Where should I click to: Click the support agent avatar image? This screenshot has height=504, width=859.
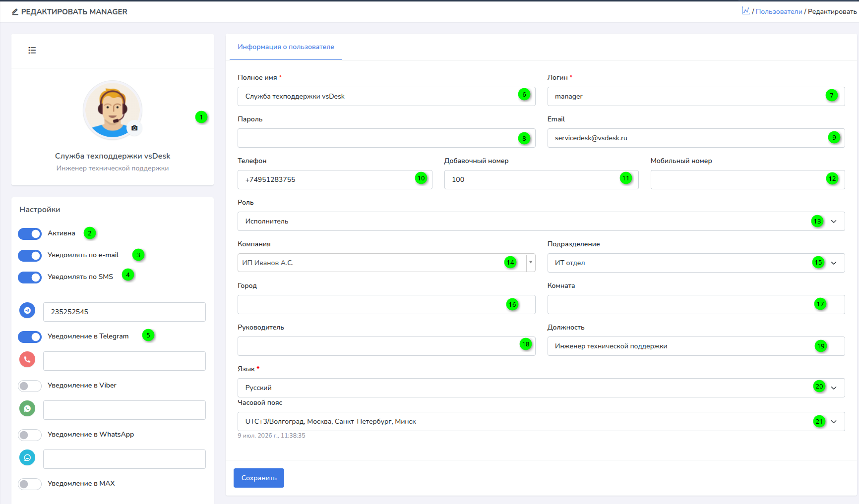(113, 110)
